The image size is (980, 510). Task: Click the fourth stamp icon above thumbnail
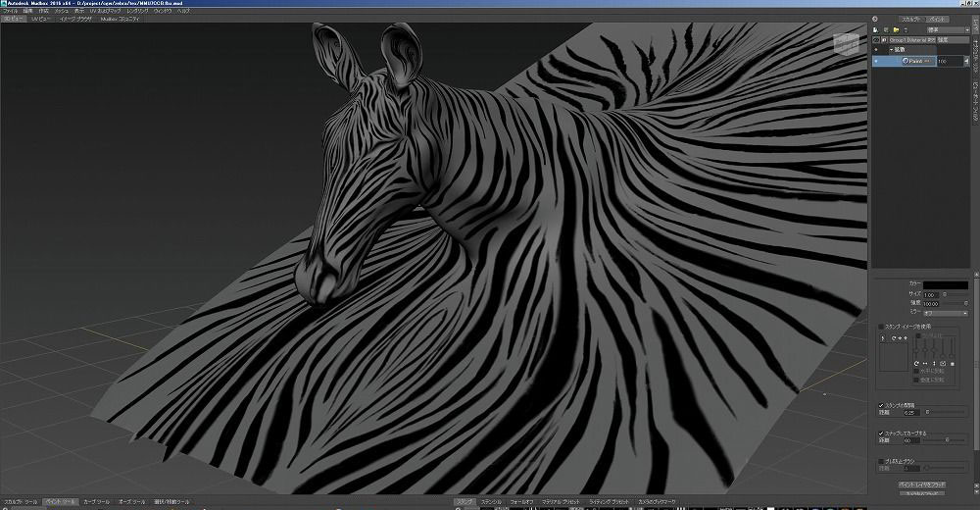(906, 338)
